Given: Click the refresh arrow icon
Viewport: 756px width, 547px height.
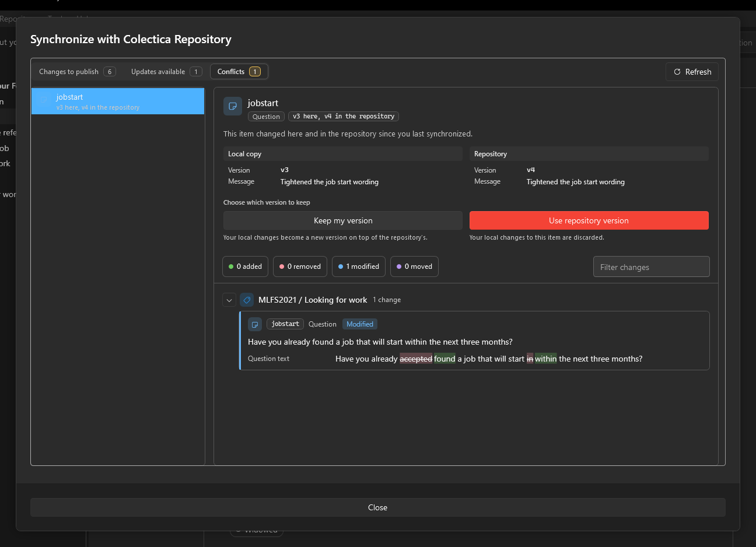Looking at the screenshot, I should coord(677,72).
